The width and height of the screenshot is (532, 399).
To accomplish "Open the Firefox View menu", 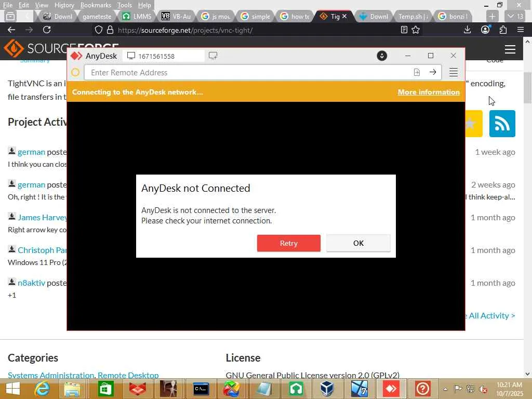I will 42,5.
